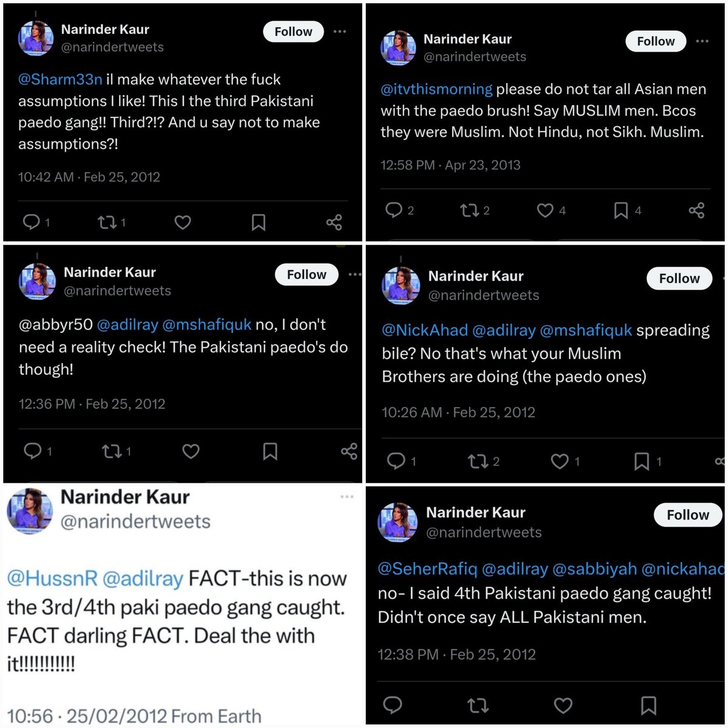The image size is (728, 728).
Task: Retweet the 10:26 AM tweet
Action: [477, 462]
